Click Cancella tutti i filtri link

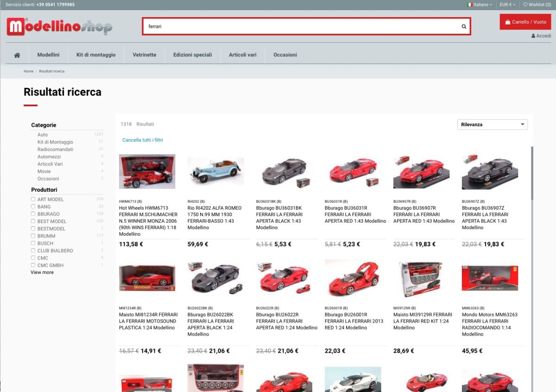tap(143, 140)
